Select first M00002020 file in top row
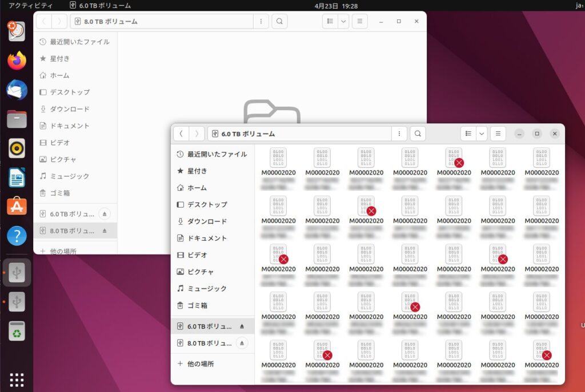 coord(278,163)
